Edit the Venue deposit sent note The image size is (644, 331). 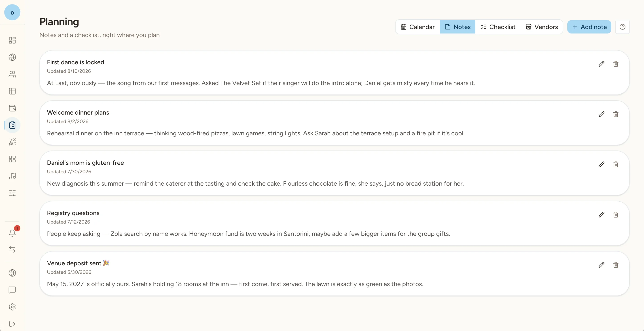(602, 265)
